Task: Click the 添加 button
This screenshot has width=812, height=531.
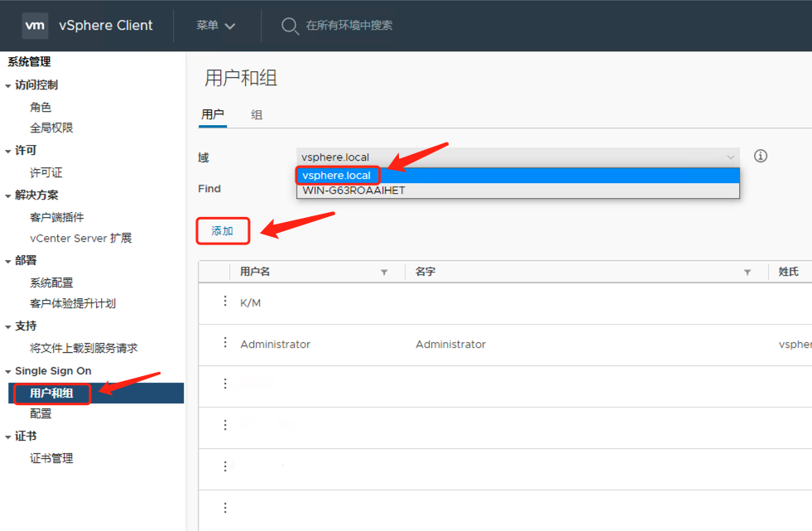Action: 223,231
